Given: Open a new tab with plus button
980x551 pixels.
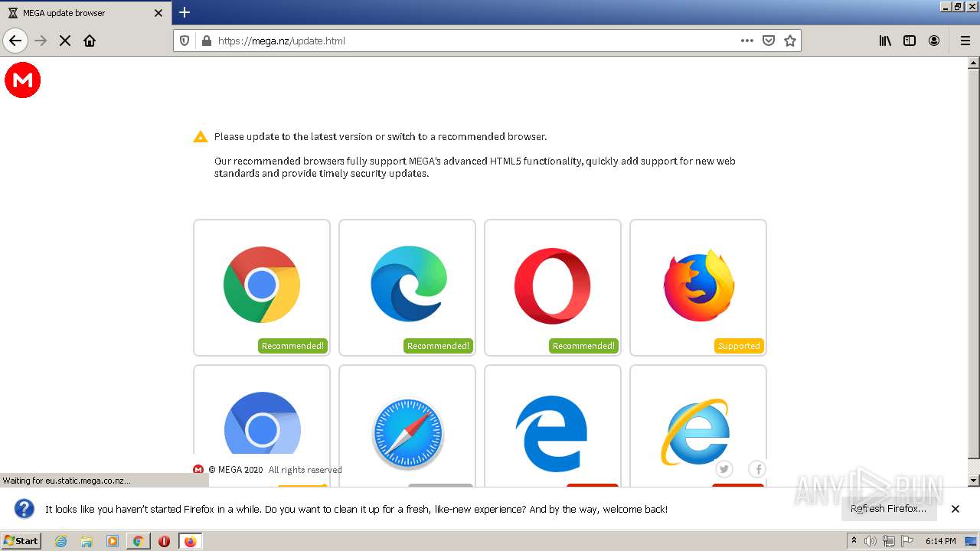Looking at the screenshot, I should point(185,12).
